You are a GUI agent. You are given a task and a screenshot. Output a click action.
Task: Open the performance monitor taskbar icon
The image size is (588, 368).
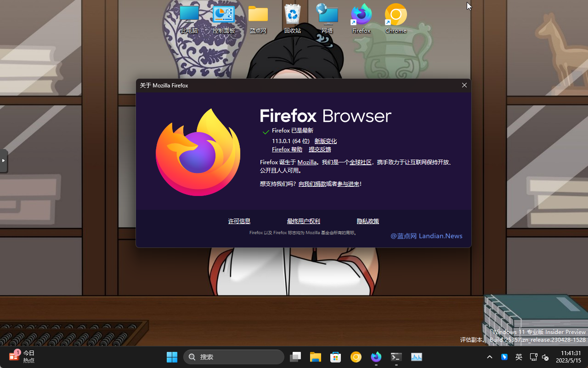click(x=417, y=357)
